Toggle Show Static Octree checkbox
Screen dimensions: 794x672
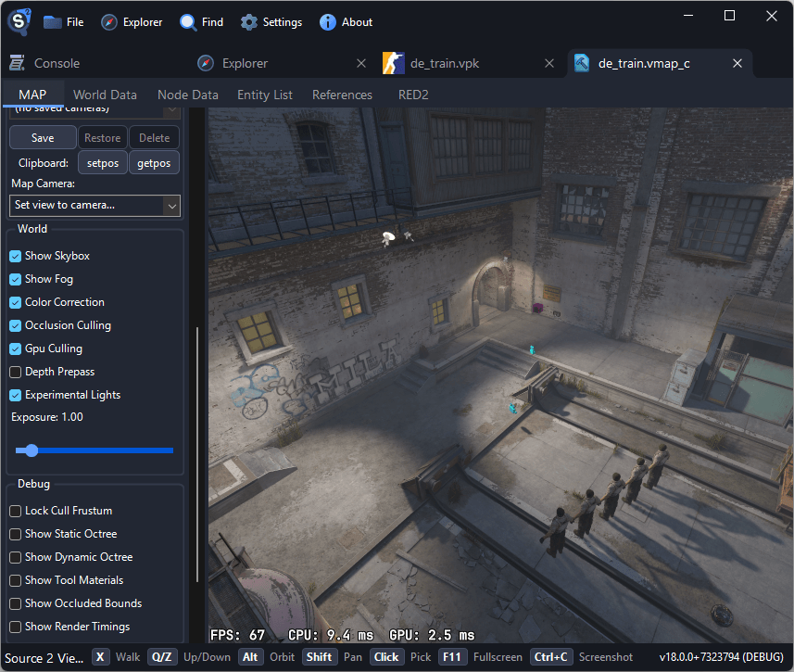(16, 534)
